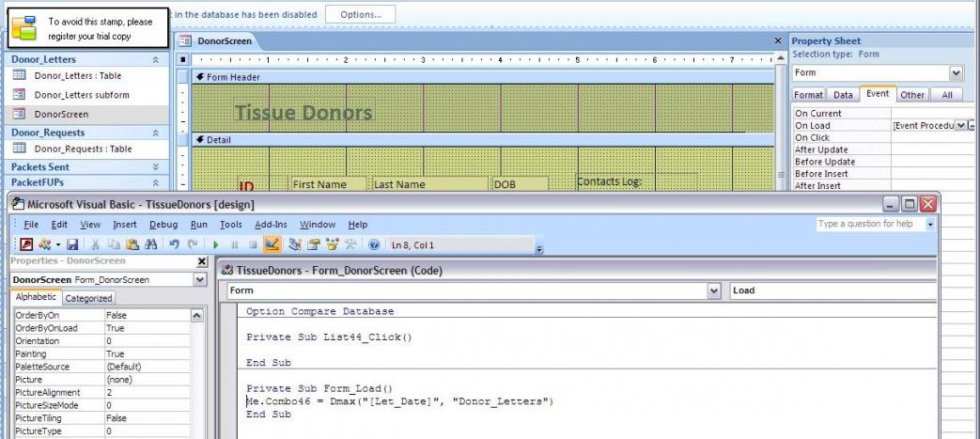980x439 pixels.
Task: Click the Cut scissors icon
Action: point(96,245)
